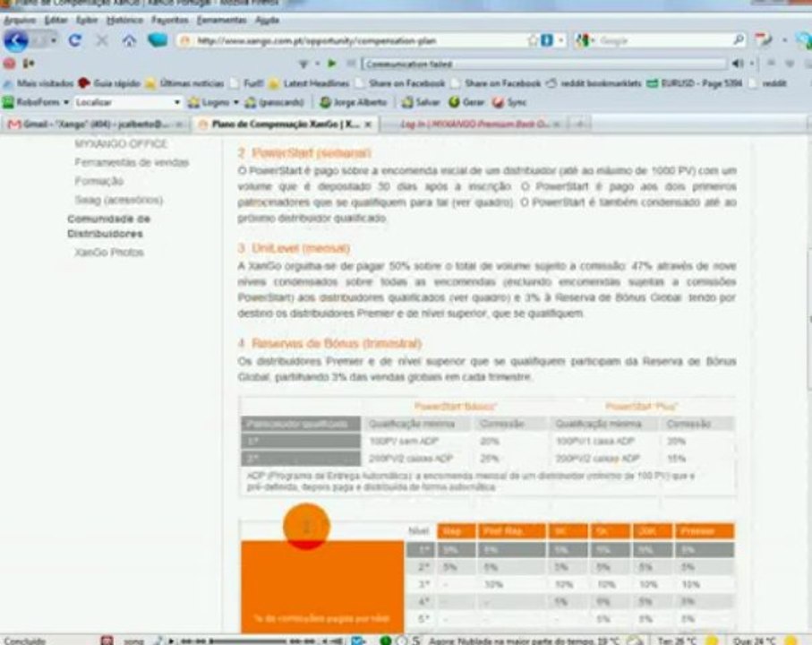Image resolution: width=812 pixels, height=645 pixels.
Task: Open the Google search engine selector
Action: [584, 40]
